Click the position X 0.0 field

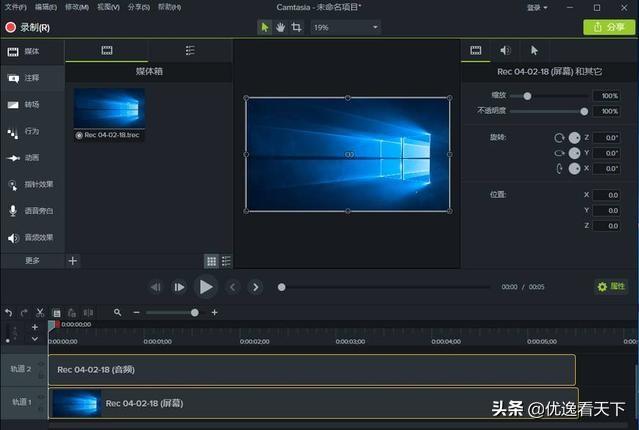606,195
